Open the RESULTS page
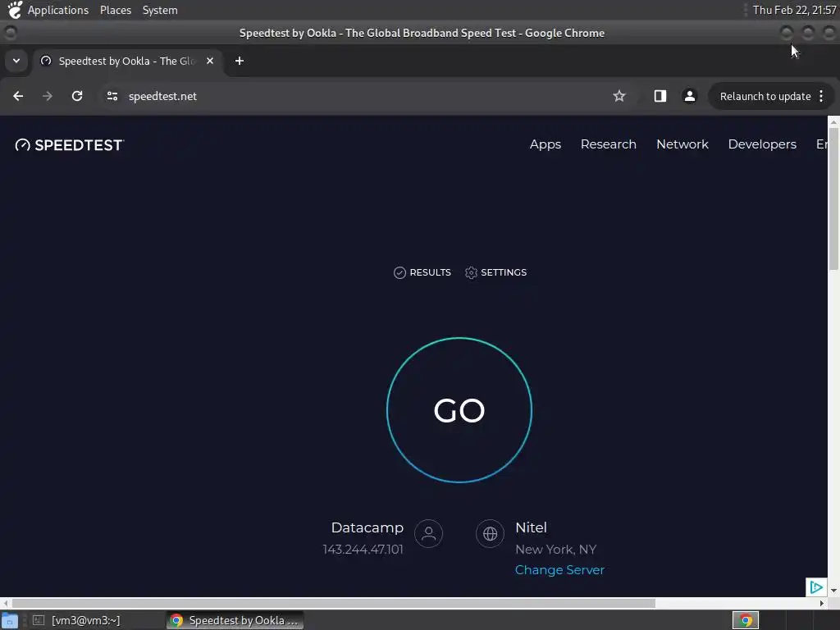The height and width of the screenshot is (630, 840). click(422, 272)
